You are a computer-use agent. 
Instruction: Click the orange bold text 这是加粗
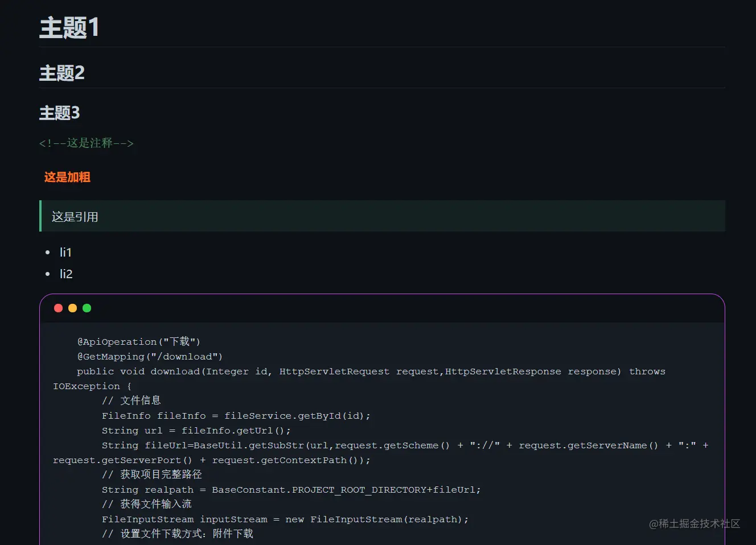tap(67, 177)
